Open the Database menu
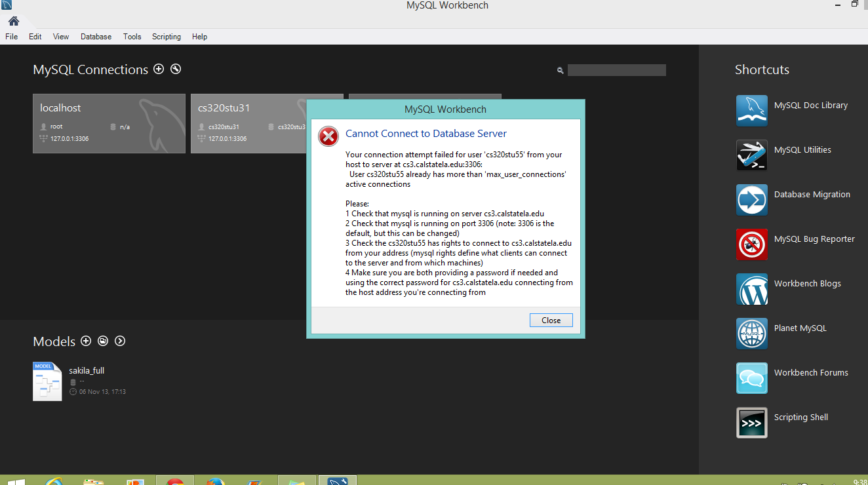 click(96, 37)
